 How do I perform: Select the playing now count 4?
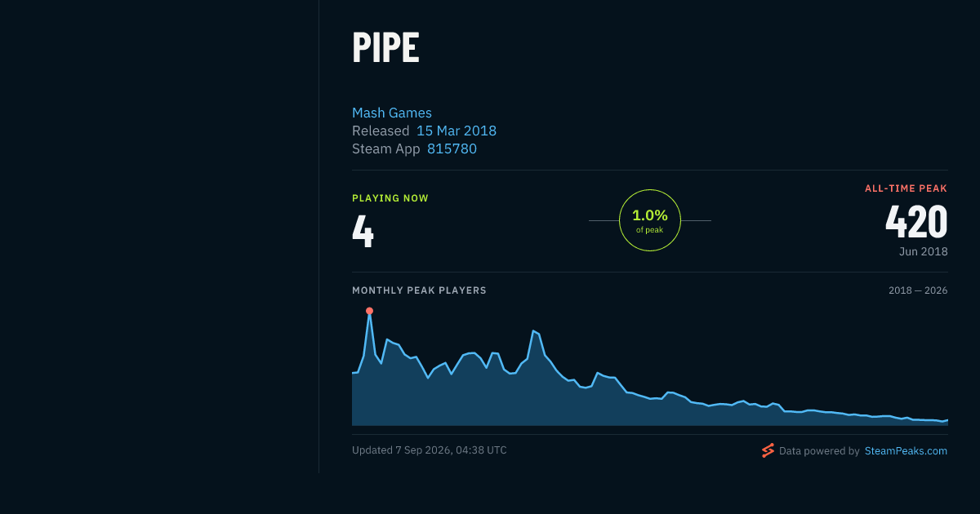pos(363,231)
